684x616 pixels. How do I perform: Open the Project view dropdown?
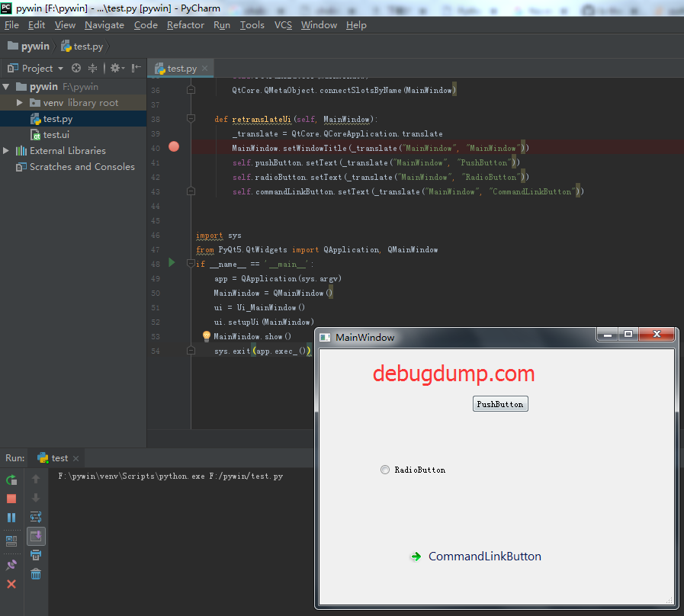coord(36,69)
